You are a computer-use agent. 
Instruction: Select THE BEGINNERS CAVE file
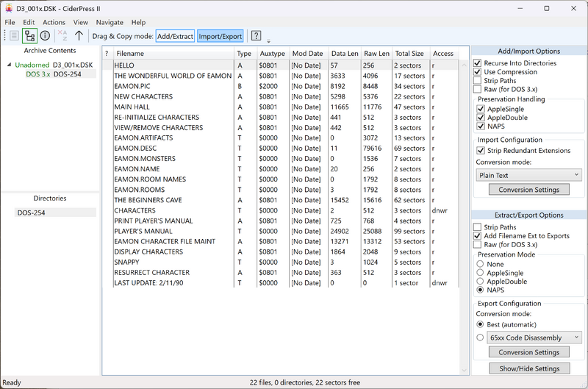click(280, 200)
